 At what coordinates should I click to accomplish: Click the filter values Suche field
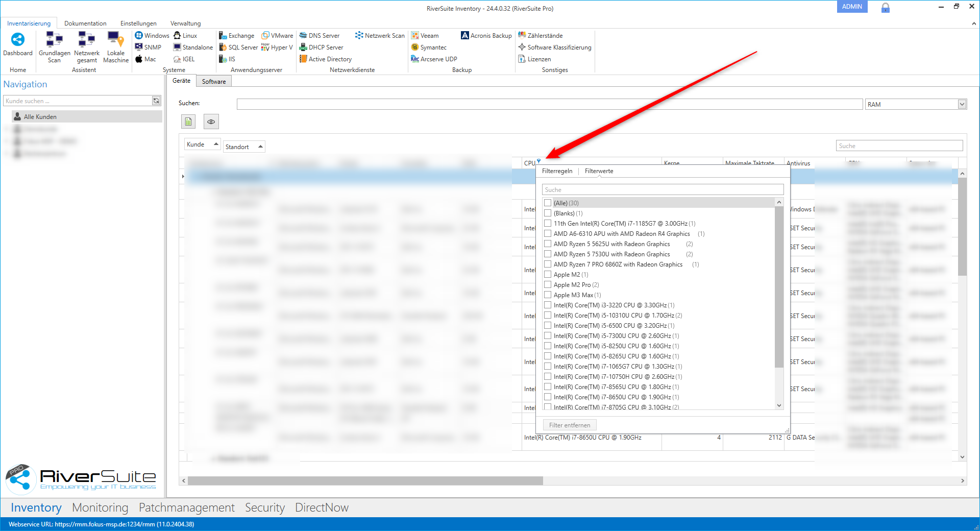pos(662,189)
